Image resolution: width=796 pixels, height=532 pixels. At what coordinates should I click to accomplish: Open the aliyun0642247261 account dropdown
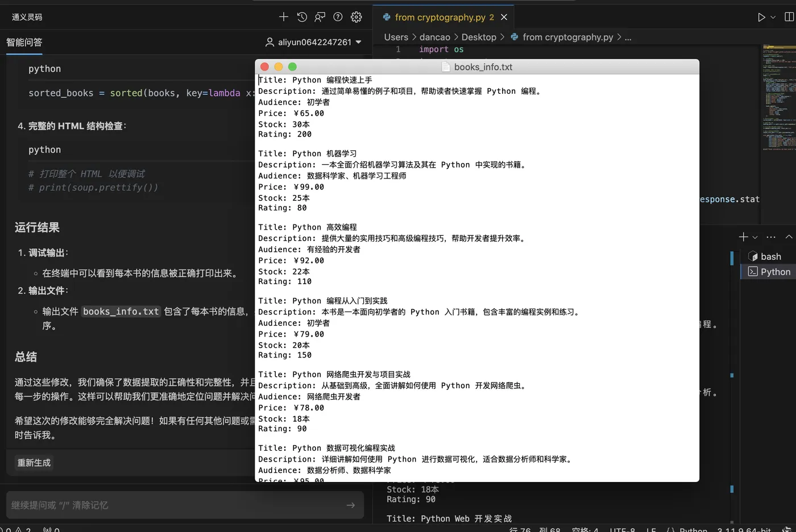pyautogui.click(x=314, y=42)
